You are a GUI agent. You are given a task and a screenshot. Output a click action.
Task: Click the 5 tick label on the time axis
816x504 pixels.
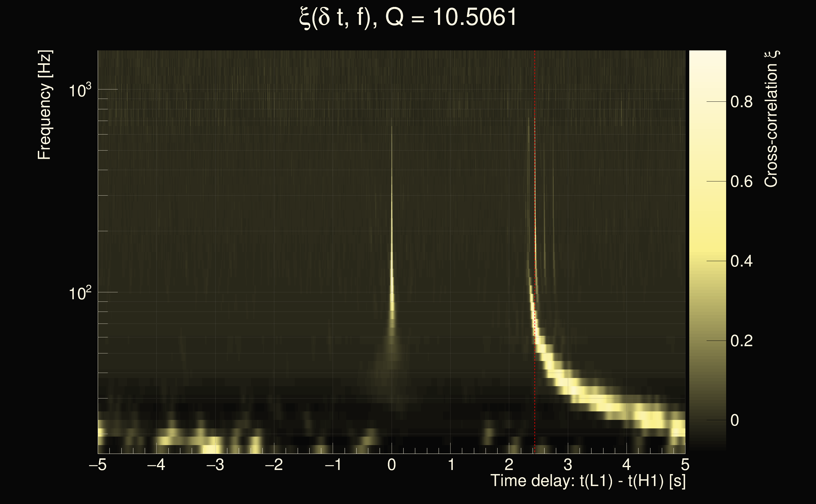[685, 465]
